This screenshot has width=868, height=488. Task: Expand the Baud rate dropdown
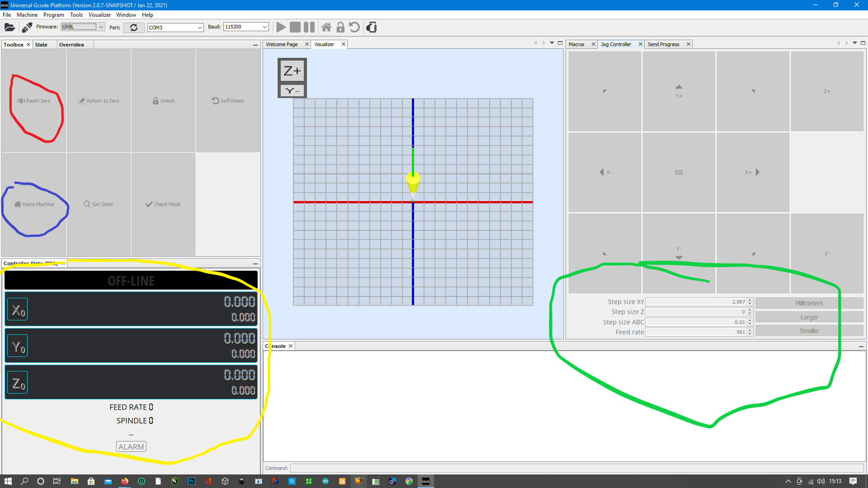click(265, 27)
